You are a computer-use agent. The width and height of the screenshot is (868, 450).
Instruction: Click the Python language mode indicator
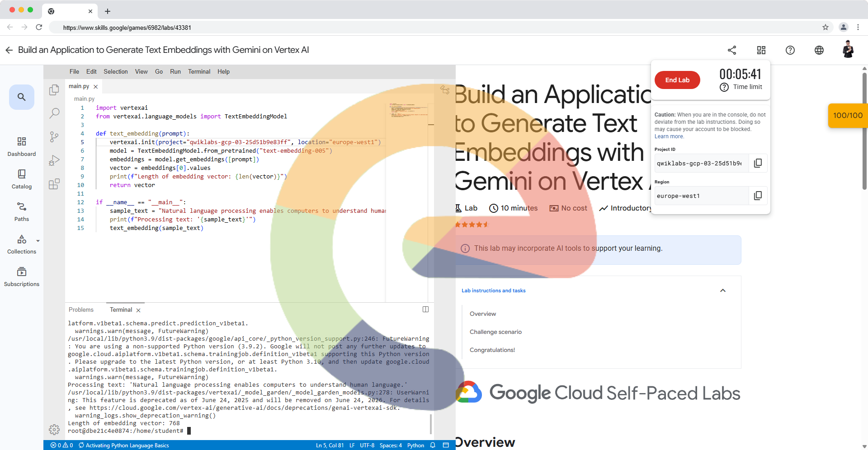click(x=415, y=445)
